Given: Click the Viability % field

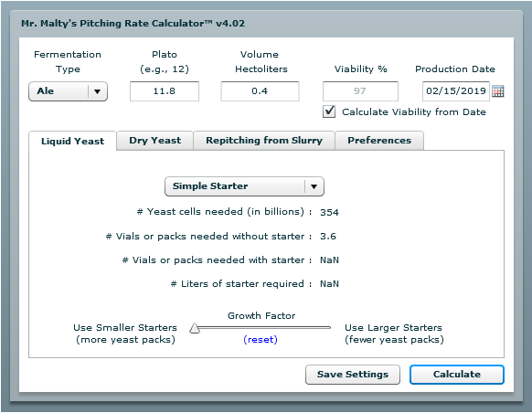Looking at the screenshot, I should click(360, 91).
